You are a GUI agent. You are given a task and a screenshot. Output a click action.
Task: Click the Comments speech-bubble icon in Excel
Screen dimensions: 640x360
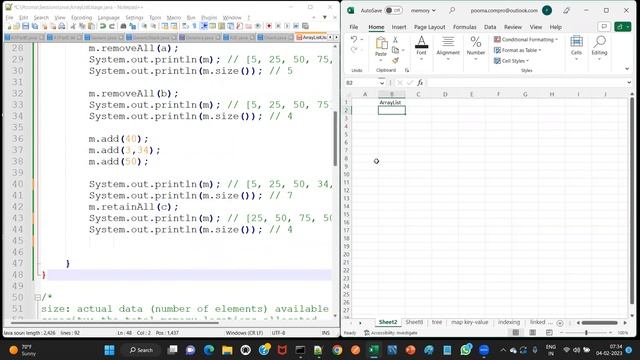604,27
